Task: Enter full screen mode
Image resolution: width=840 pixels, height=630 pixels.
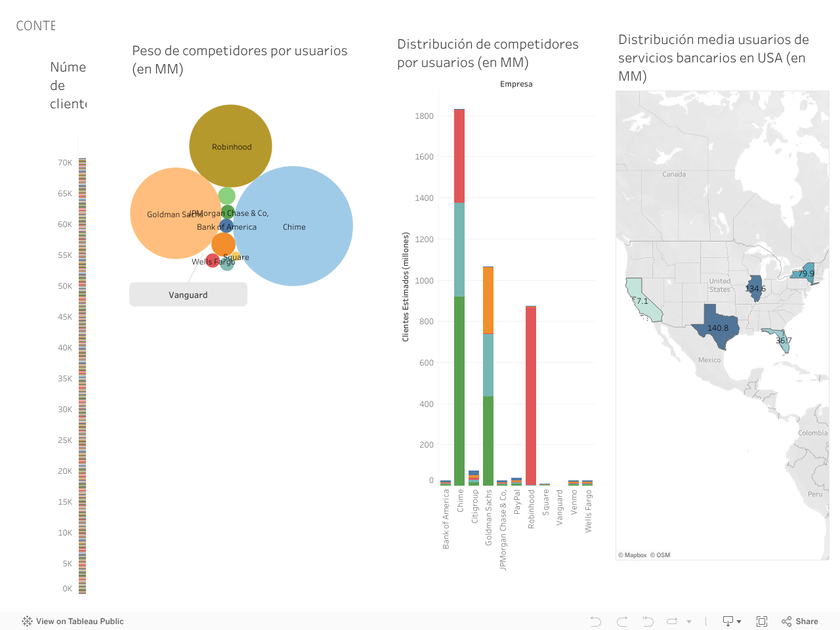Action: 762,621
